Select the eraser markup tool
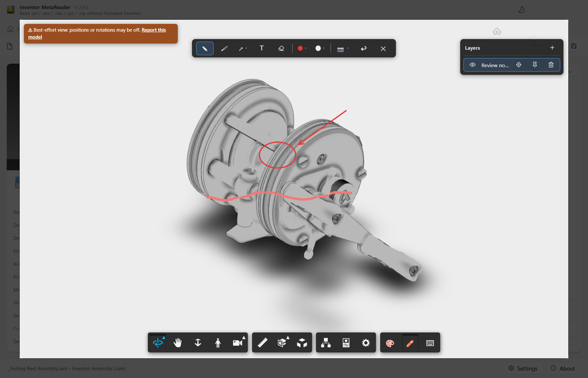 click(281, 48)
